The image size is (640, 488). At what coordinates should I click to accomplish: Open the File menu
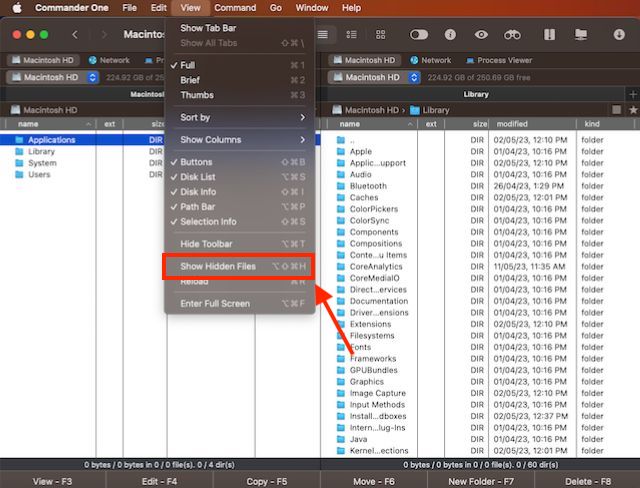coord(129,8)
